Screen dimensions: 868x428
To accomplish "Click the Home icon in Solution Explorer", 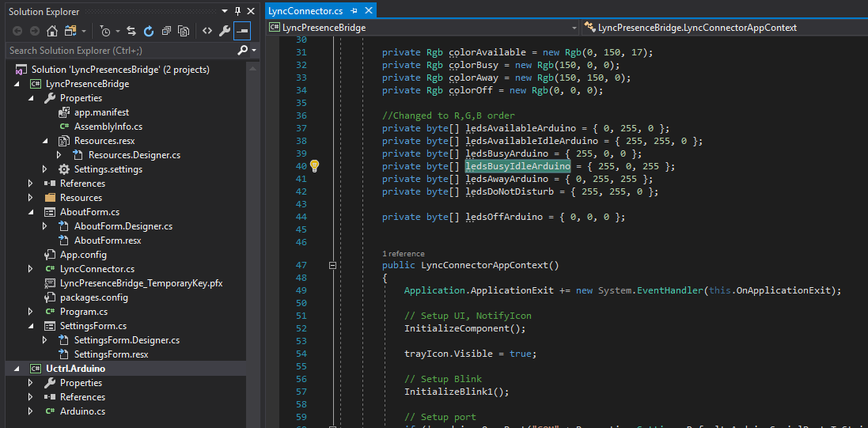I will (51, 31).
